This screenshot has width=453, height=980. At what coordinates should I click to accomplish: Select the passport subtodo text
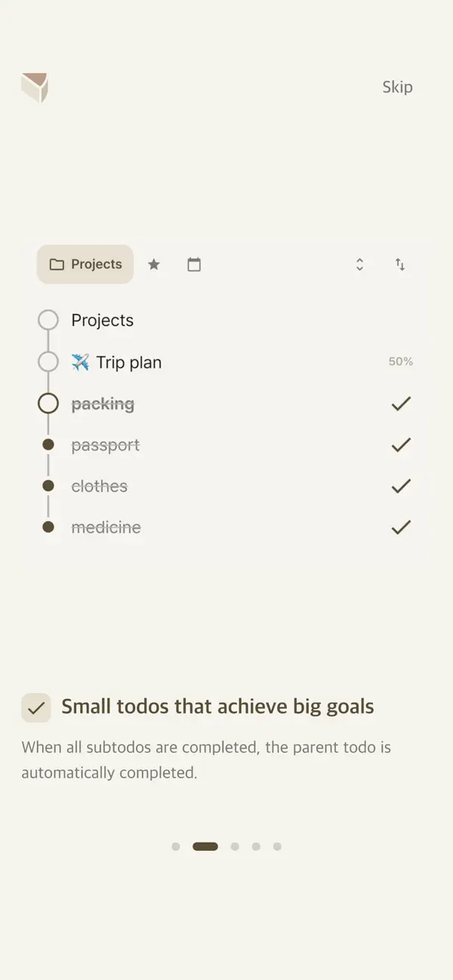(x=105, y=445)
